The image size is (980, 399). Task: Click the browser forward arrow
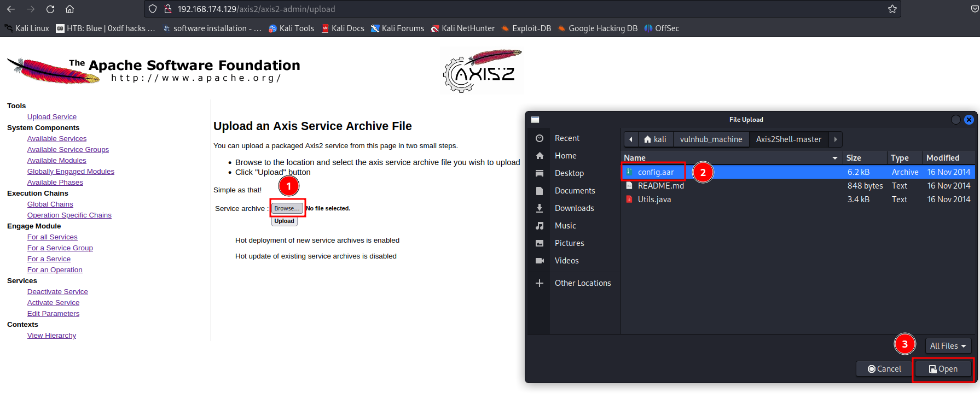[x=31, y=9]
